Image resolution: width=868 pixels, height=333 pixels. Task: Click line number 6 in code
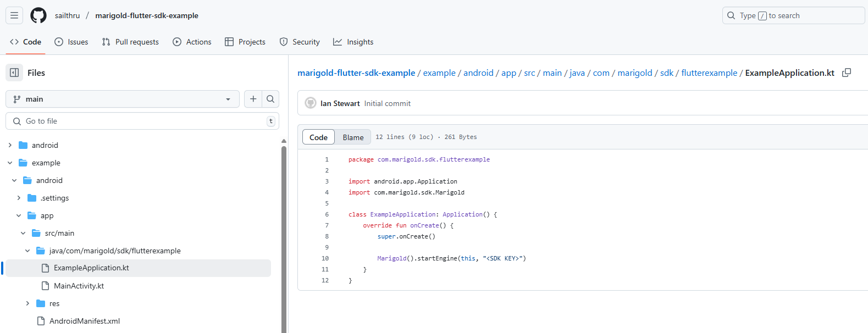tap(327, 214)
